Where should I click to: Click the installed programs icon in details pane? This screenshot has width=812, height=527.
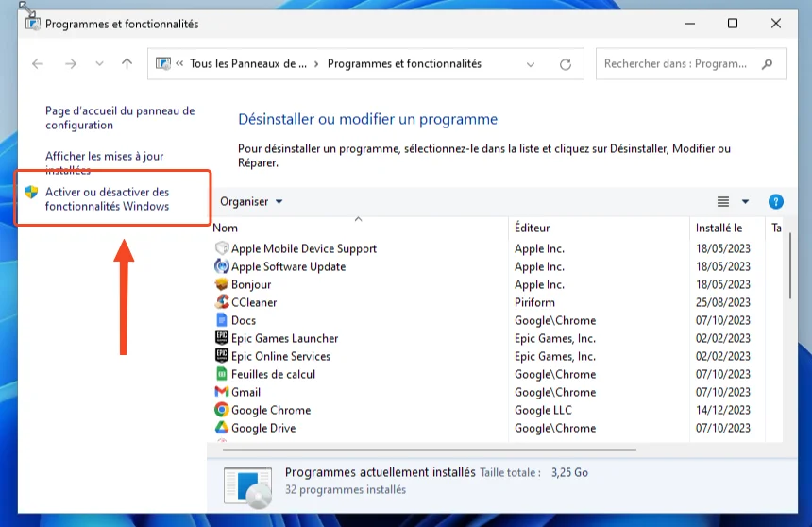tap(247, 487)
